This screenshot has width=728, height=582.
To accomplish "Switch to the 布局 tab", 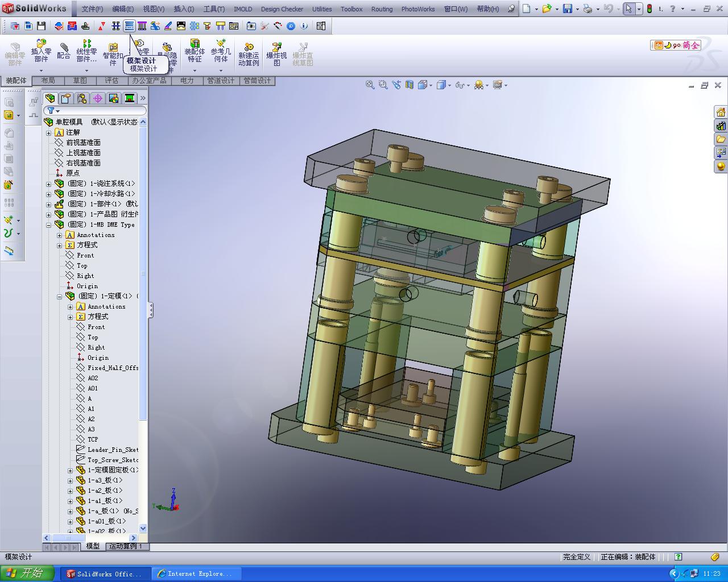I will (x=48, y=81).
